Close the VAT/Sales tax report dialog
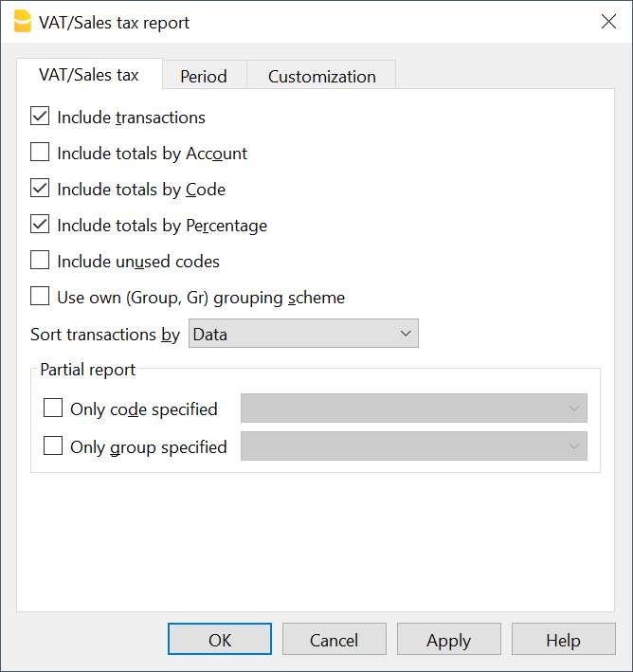 608,22
